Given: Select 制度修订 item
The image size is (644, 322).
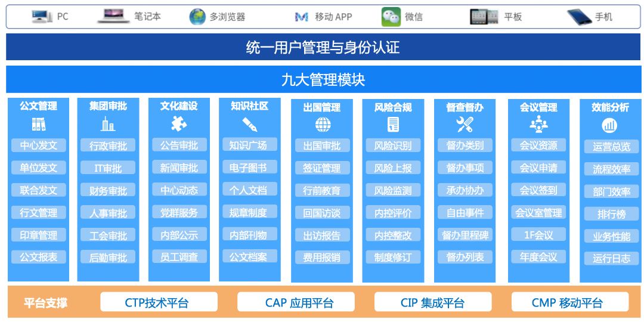Looking at the screenshot, I should tap(394, 257).
